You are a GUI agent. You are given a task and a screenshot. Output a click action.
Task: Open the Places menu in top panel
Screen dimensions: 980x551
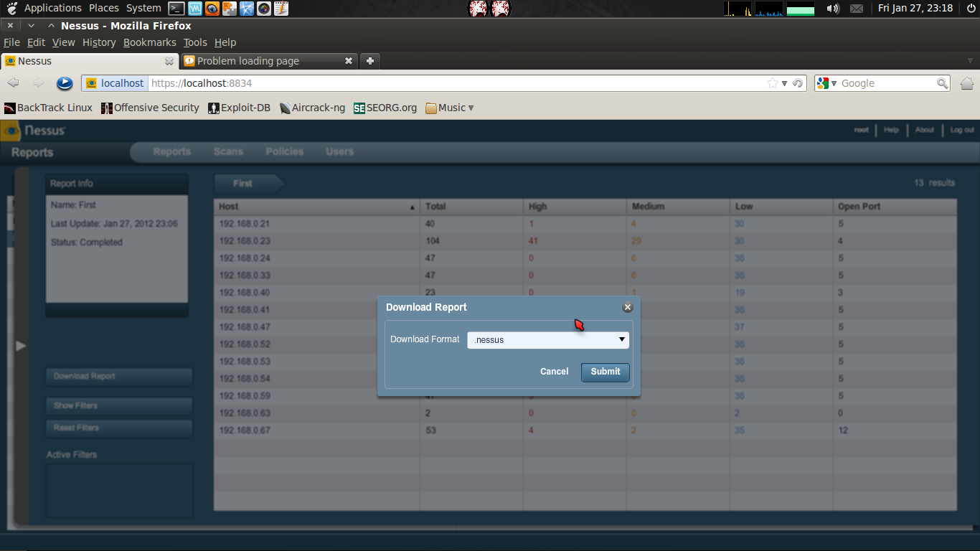tap(104, 8)
